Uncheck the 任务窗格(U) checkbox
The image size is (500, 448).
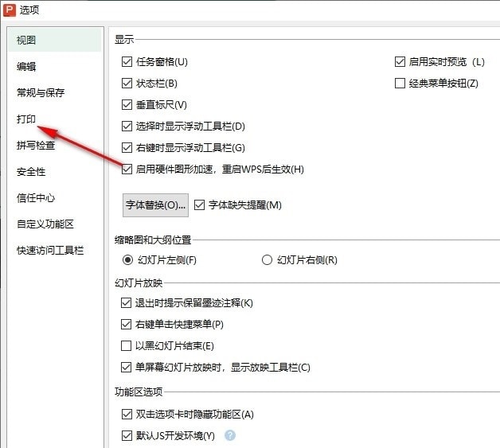click(127, 61)
